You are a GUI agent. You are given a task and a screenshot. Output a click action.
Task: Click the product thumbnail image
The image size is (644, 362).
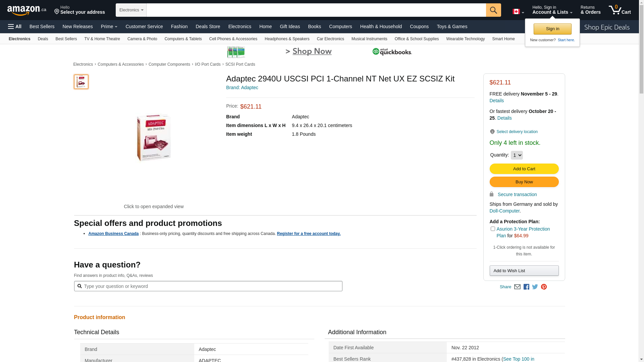click(x=81, y=82)
